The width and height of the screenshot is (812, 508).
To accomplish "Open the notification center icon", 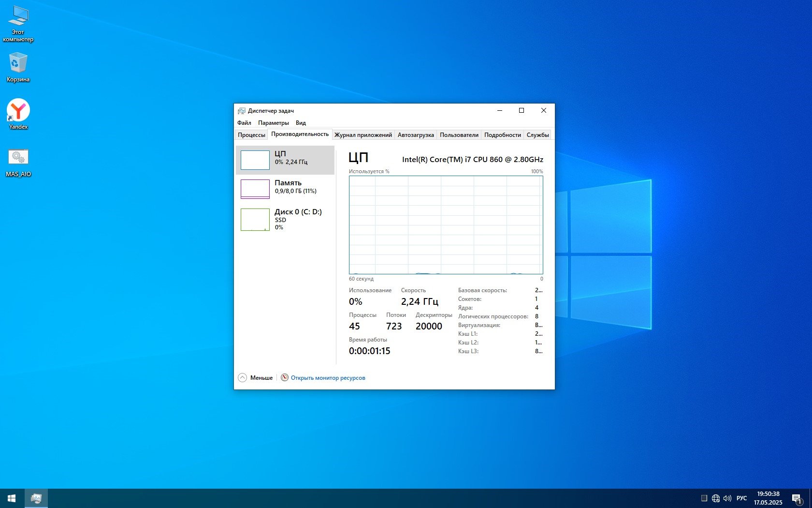I will coord(797,498).
